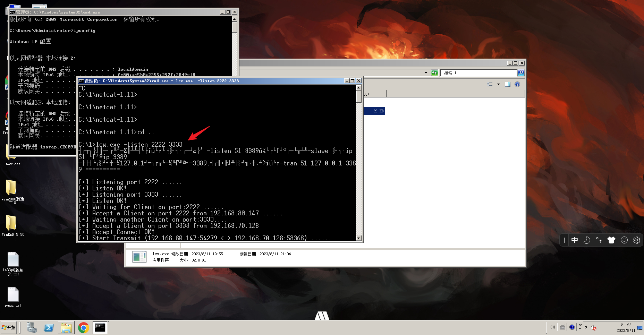
Task: Open the Explorer help question-mark icon
Action: click(517, 84)
